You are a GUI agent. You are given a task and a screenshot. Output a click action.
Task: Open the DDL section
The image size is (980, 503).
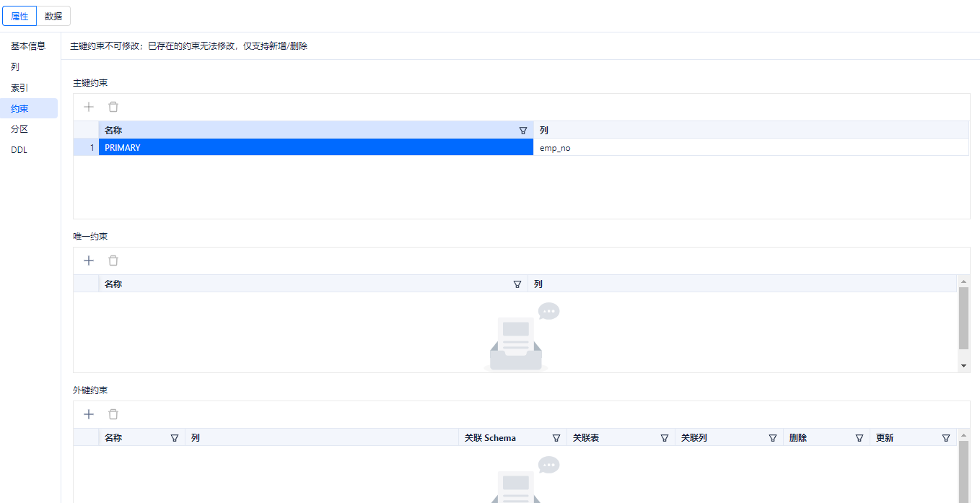coord(29,150)
